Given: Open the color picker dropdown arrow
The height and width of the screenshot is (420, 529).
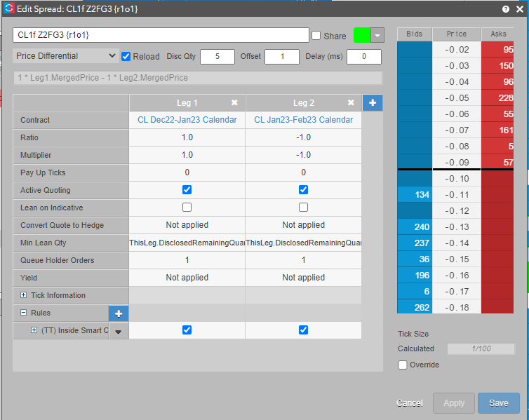Looking at the screenshot, I should tap(377, 35).
